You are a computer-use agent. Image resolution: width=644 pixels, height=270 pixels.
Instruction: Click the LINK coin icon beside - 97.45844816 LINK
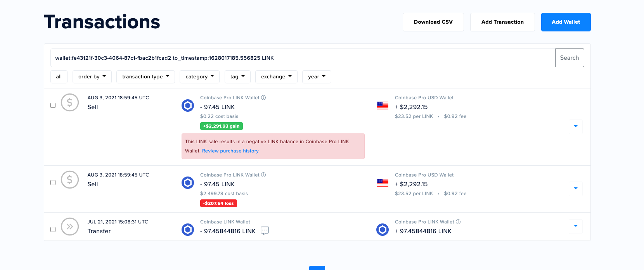[x=188, y=230]
